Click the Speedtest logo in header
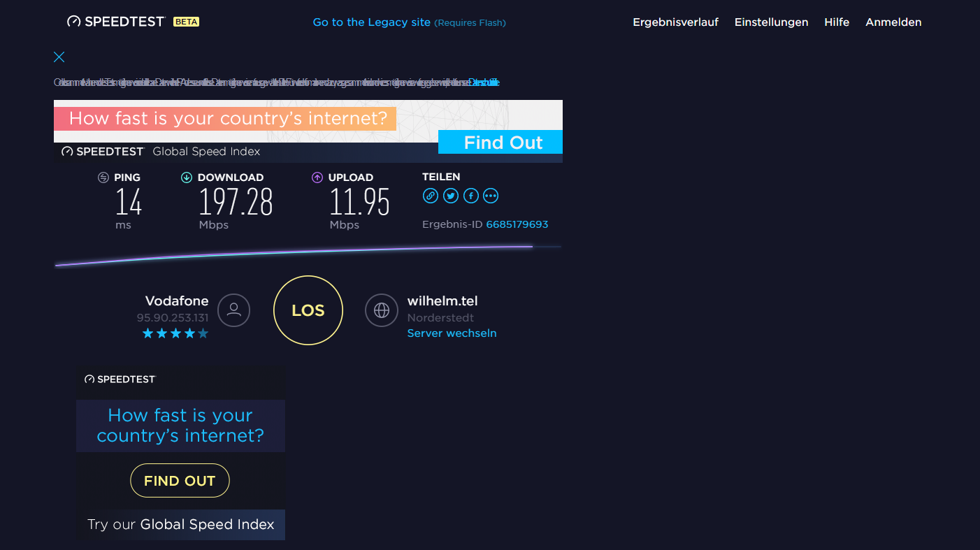The image size is (980, 550). pos(117,22)
